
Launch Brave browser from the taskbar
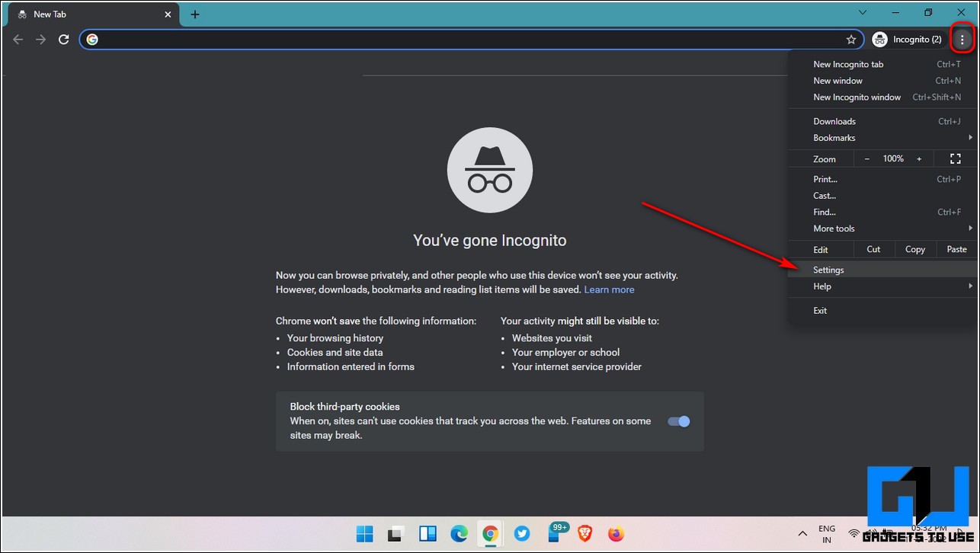coord(584,533)
